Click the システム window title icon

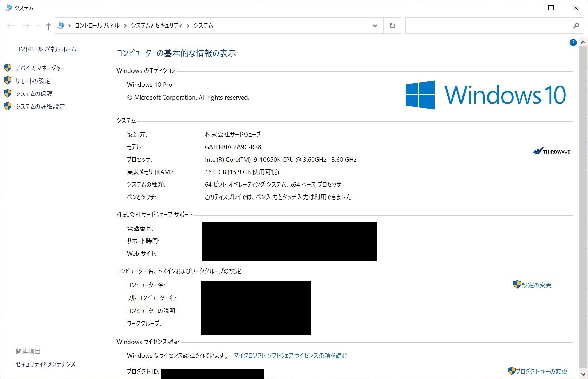point(9,8)
